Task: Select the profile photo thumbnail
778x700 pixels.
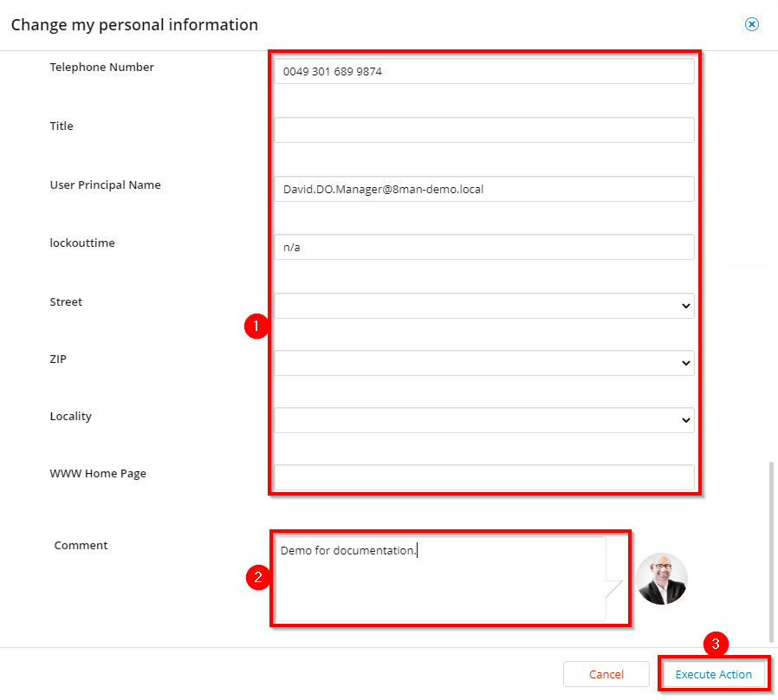Action: coord(661,579)
